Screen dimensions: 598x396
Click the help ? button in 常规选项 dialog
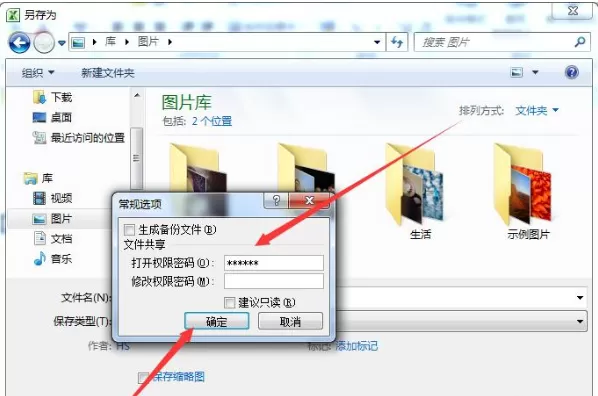[276, 200]
